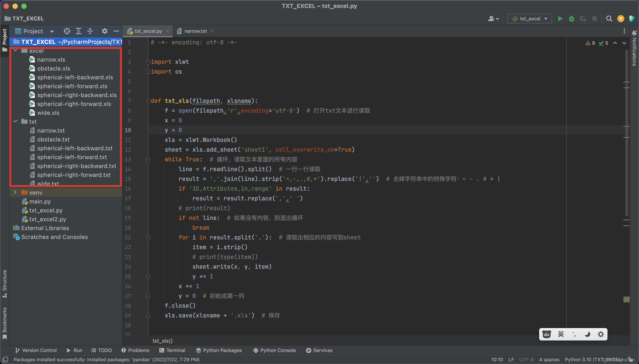The height and width of the screenshot is (364, 639).
Task: Hide the Project tool window
Action: click(116, 31)
